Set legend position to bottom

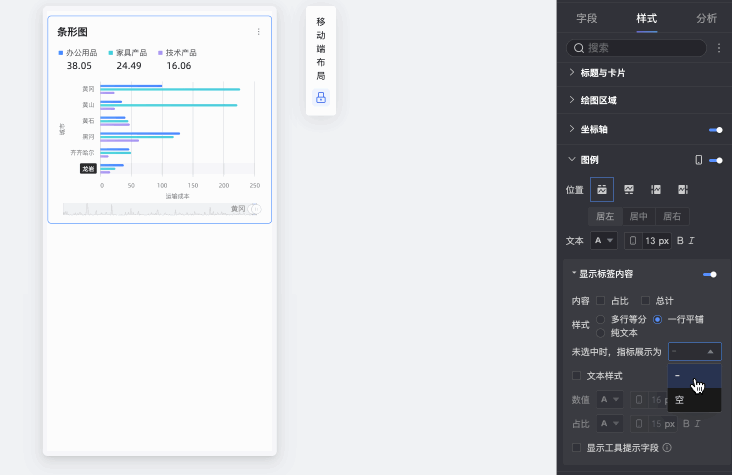(629, 190)
